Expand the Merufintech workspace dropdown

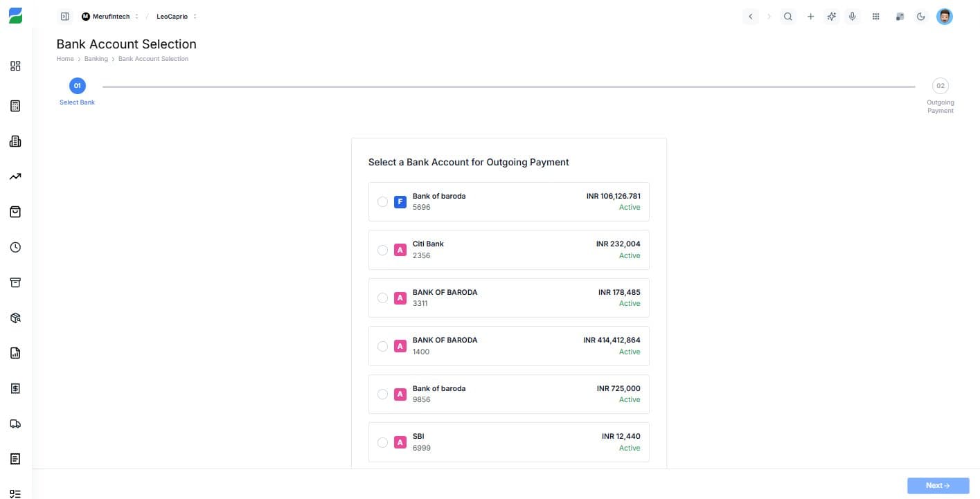[x=138, y=16]
